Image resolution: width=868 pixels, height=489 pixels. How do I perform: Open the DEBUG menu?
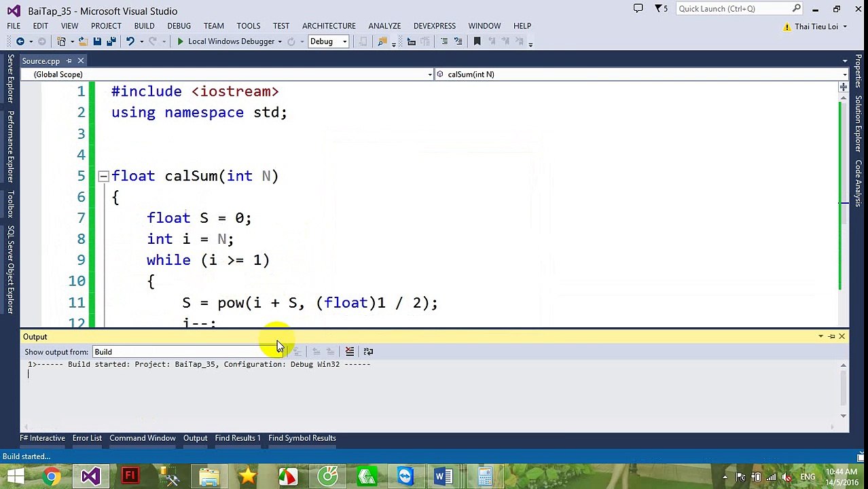179,26
